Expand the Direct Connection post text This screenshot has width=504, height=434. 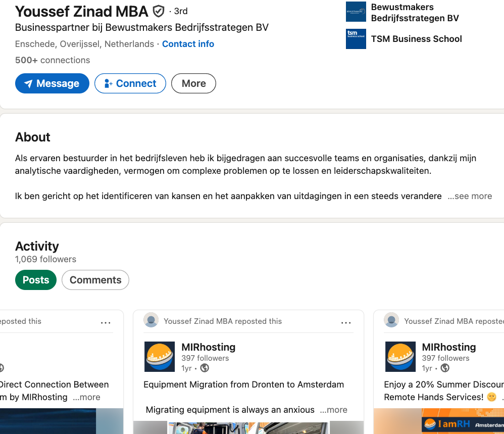pos(86,397)
